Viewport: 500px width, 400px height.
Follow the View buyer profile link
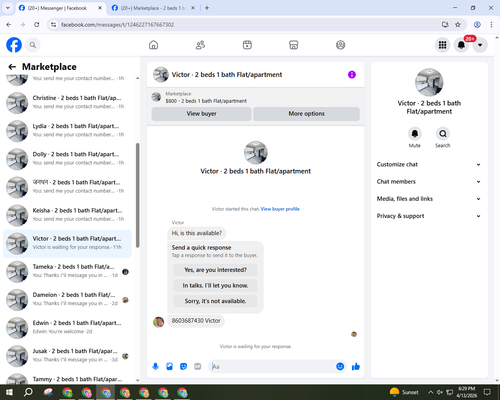[x=280, y=209]
